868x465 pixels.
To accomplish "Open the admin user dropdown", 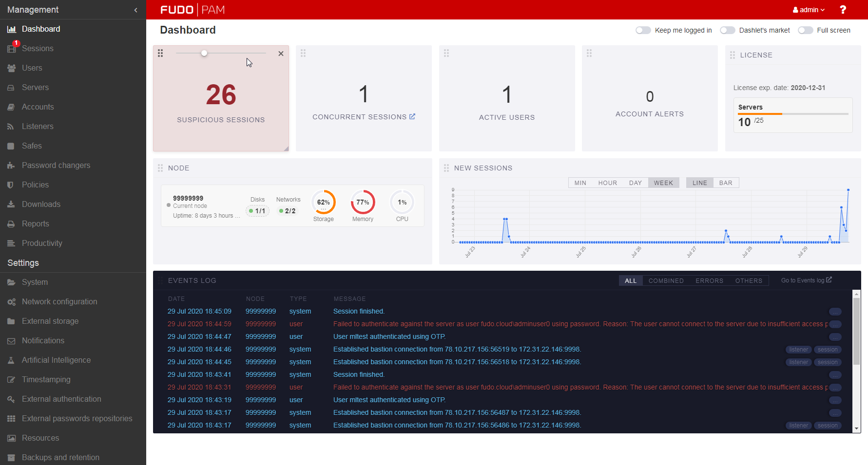I will click(809, 10).
